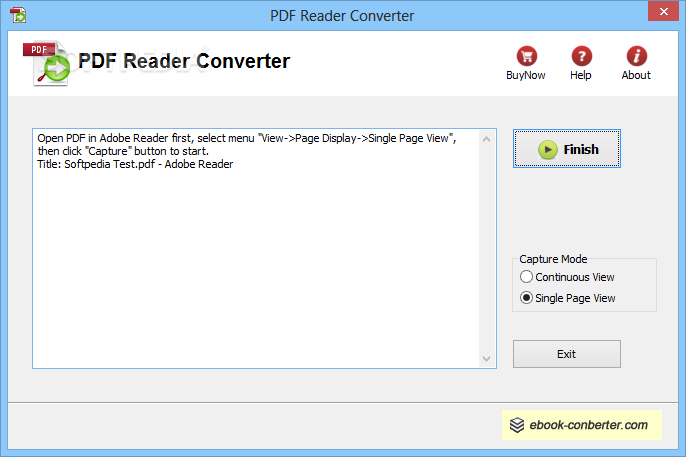Open the BuyNow shopping cart icon

tap(526, 56)
